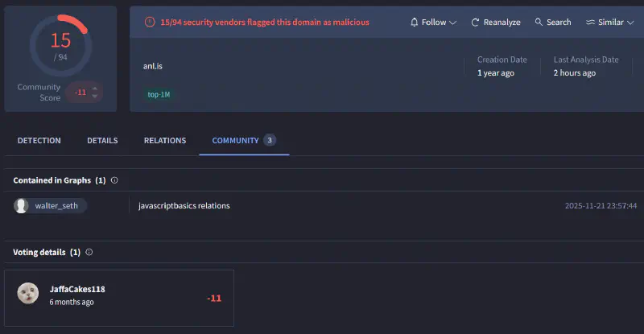Viewport: 644px width, 334px height.
Task: Click the Reanalyze circular arrow icon
Action: (475, 23)
